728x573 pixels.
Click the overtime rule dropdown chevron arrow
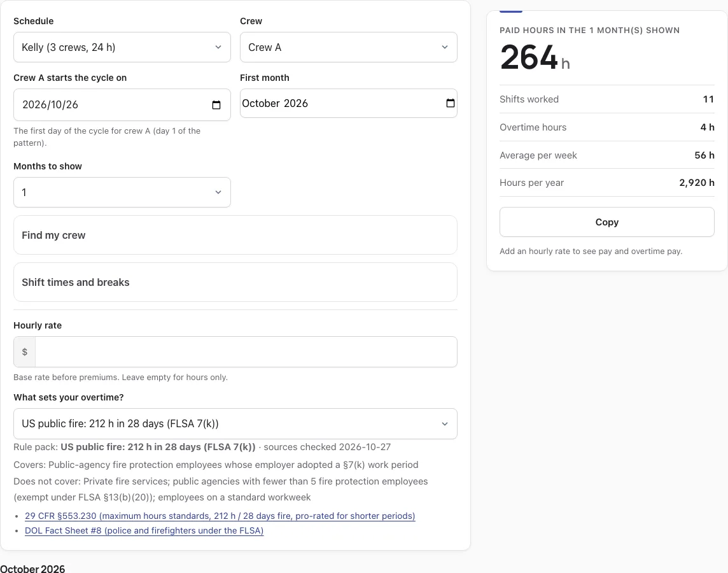click(x=445, y=423)
